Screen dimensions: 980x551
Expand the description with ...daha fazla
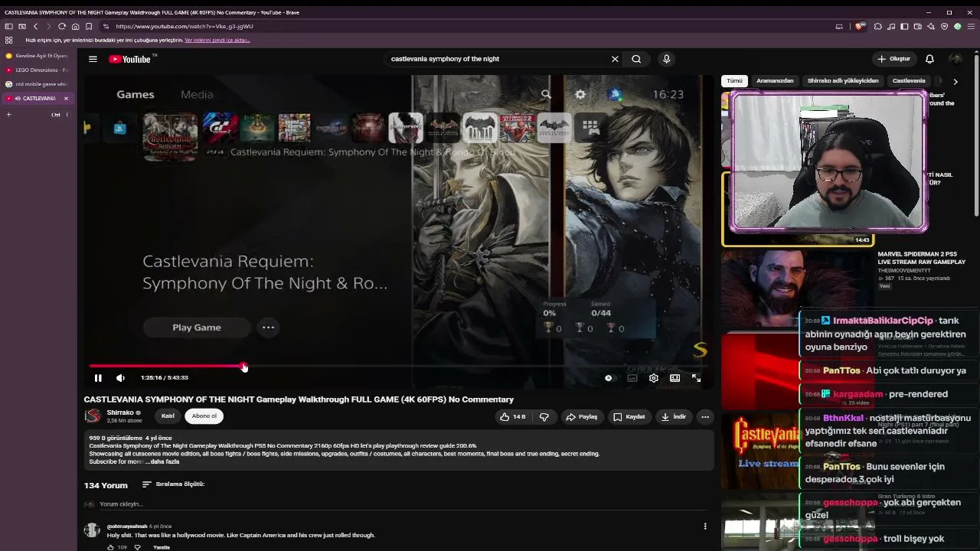pos(162,461)
